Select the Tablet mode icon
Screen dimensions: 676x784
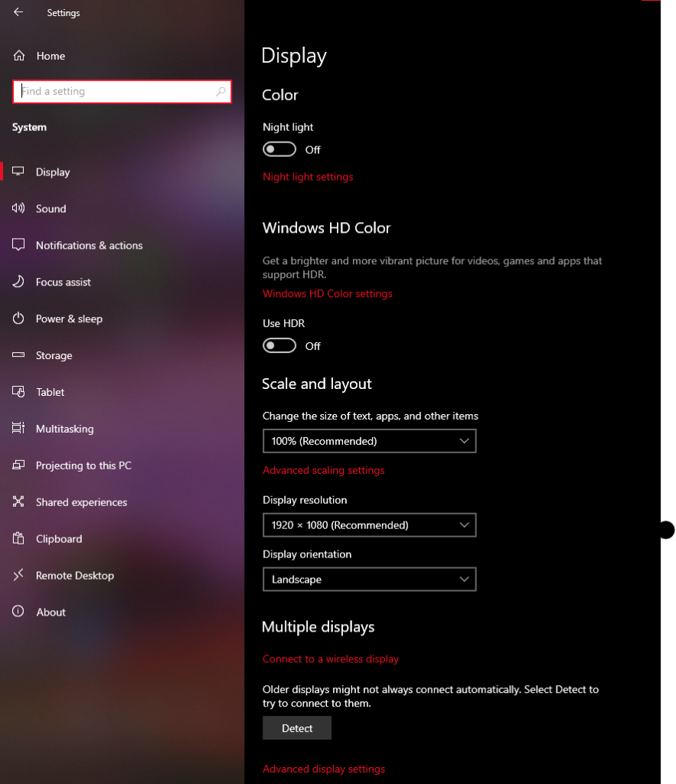19,392
